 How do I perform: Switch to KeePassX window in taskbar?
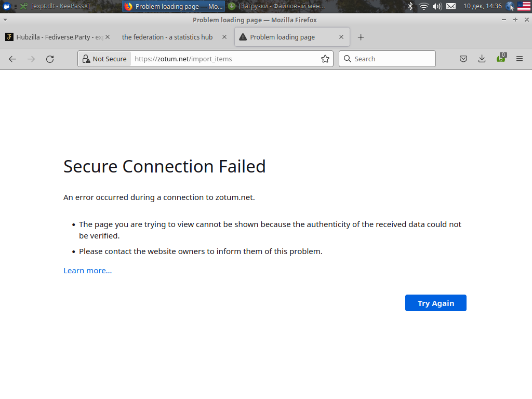click(x=55, y=6)
